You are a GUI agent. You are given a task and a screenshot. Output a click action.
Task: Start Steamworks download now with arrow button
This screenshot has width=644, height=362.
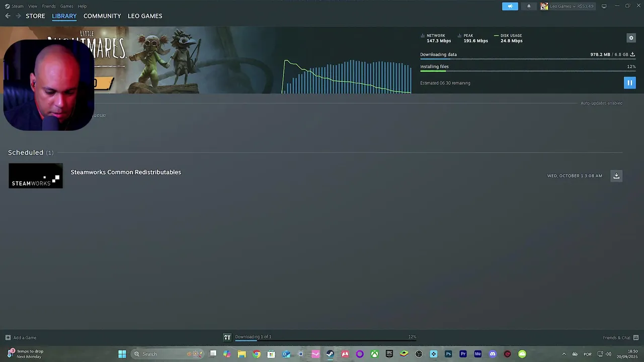tap(616, 175)
